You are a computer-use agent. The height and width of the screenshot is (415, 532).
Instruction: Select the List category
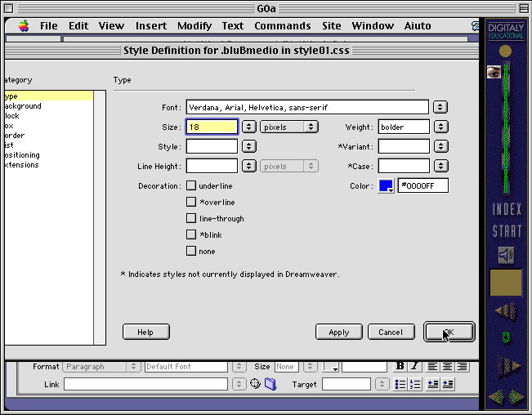pyautogui.click(x=49, y=145)
